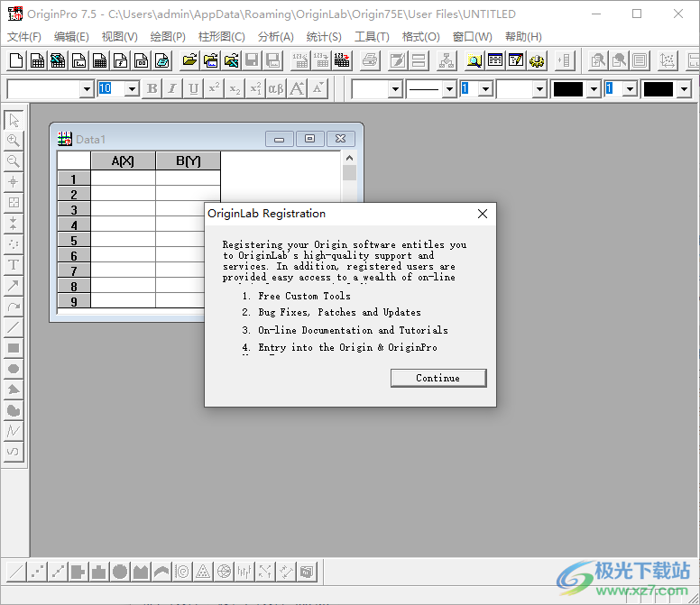The height and width of the screenshot is (605, 700).
Task: Open the 分析(A) menu
Action: [275, 37]
